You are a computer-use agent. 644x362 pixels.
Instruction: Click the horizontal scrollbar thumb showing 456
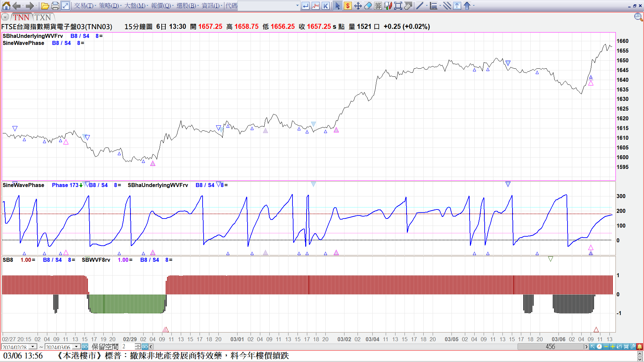coord(550,347)
